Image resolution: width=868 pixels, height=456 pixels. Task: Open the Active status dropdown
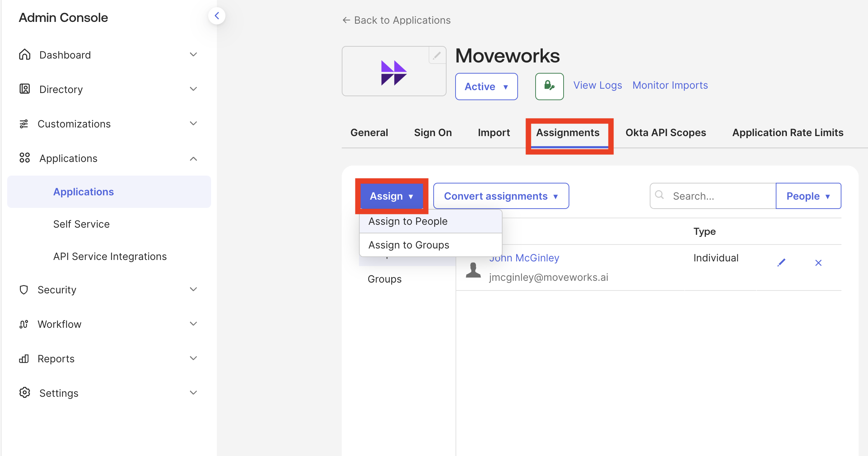(x=486, y=87)
